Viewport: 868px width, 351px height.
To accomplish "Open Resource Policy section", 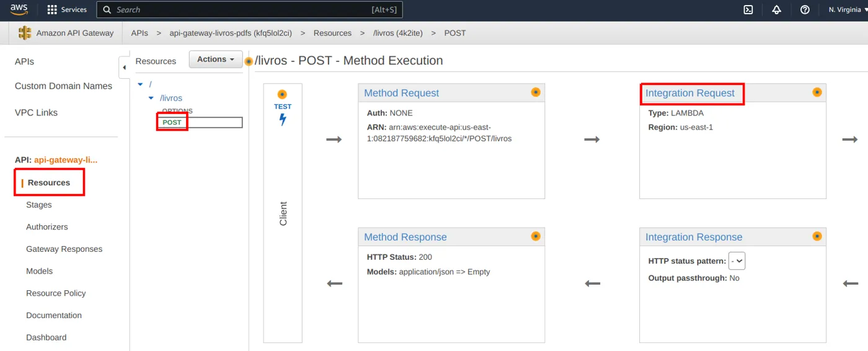I will pyautogui.click(x=56, y=293).
